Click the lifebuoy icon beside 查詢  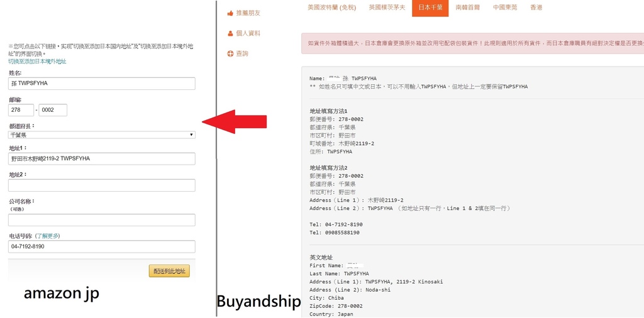[230, 54]
